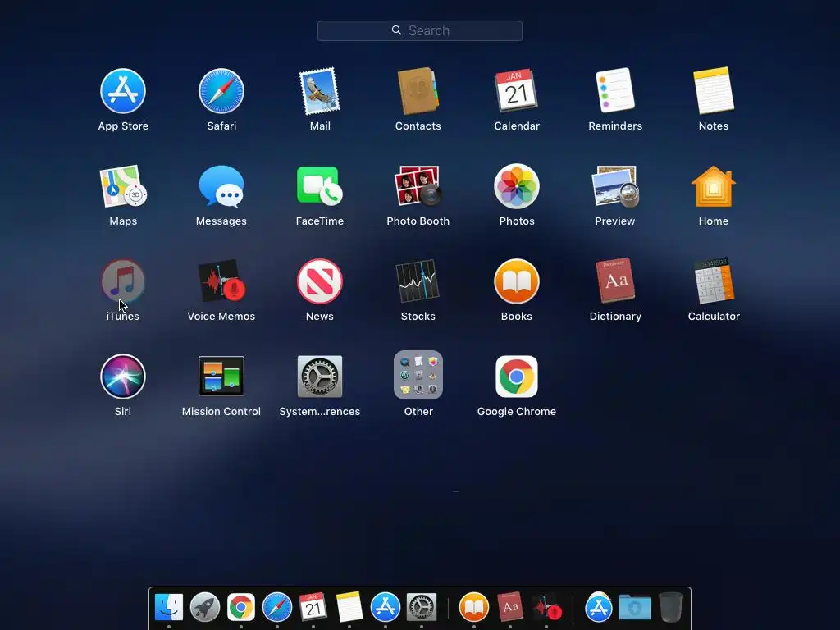Open Dictionary from the Launchpad grid
Screen dimensions: 840x630
click(615, 281)
